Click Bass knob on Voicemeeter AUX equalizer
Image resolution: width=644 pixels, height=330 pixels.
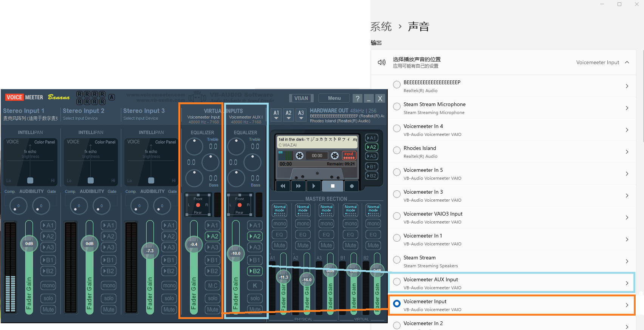(x=237, y=178)
